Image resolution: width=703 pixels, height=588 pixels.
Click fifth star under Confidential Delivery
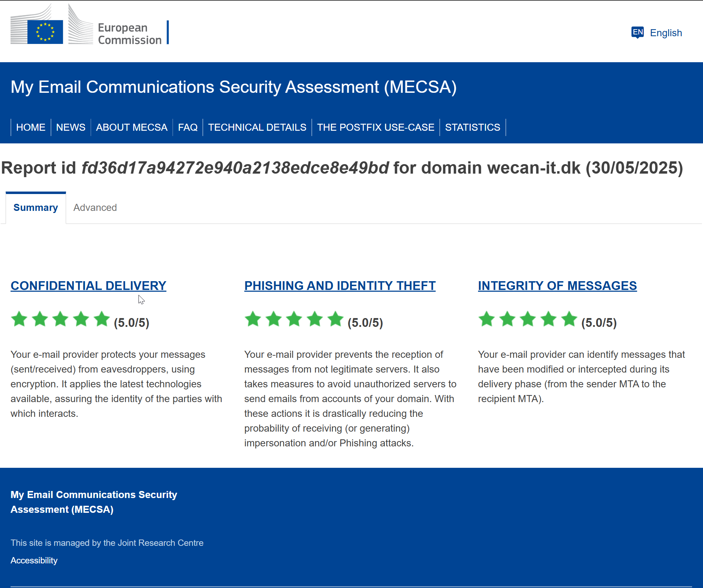click(102, 319)
